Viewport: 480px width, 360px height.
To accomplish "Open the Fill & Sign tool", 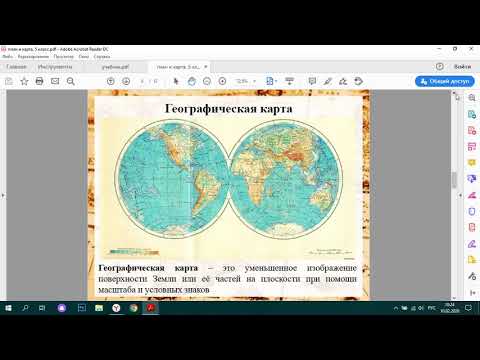I will 472,244.
